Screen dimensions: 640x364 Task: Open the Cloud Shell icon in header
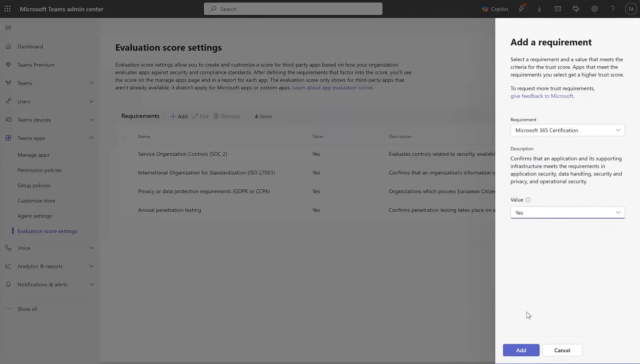[x=558, y=9]
